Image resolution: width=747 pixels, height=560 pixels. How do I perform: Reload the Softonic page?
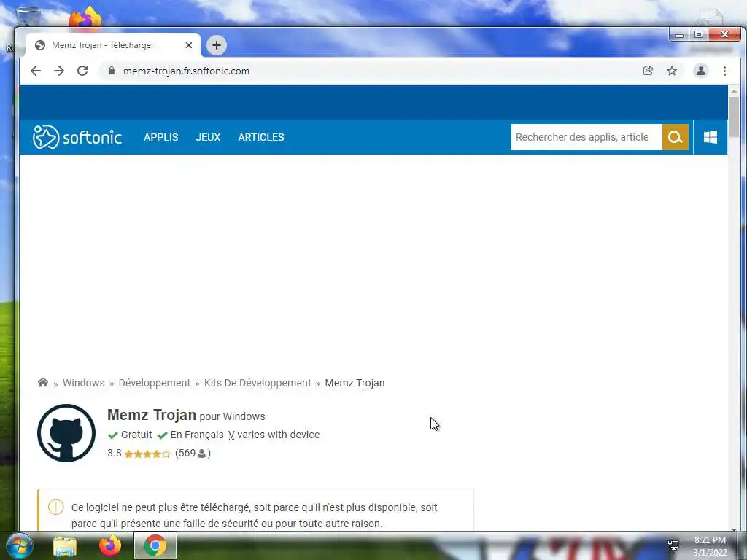point(82,71)
